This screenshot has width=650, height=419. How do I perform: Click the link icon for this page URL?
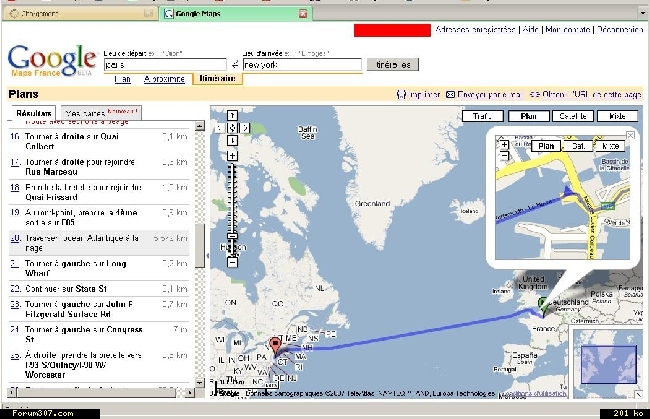tap(534, 94)
